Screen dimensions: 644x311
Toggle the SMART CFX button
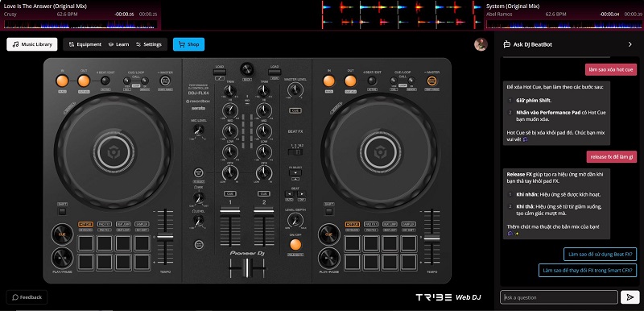tap(199, 172)
